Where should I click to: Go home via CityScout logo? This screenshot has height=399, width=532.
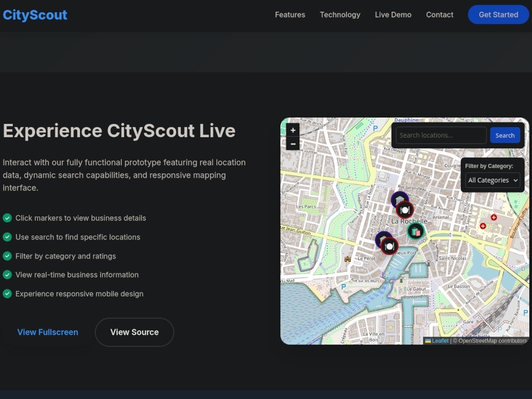[x=35, y=15]
